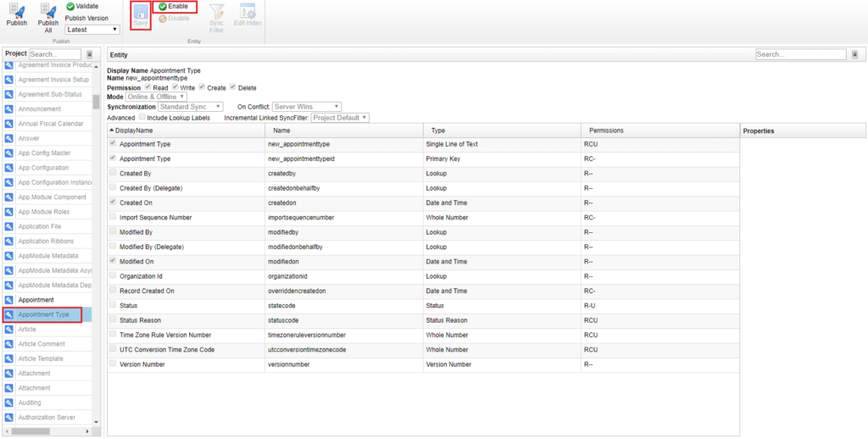The height and width of the screenshot is (439, 868).
Task: Toggle the Read permission checkbox
Action: (147, 87)
